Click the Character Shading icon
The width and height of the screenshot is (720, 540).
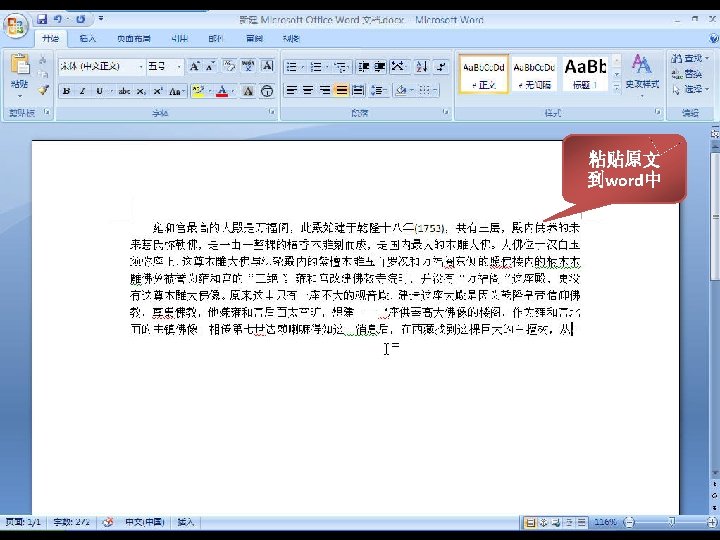[x=248, y=91]
